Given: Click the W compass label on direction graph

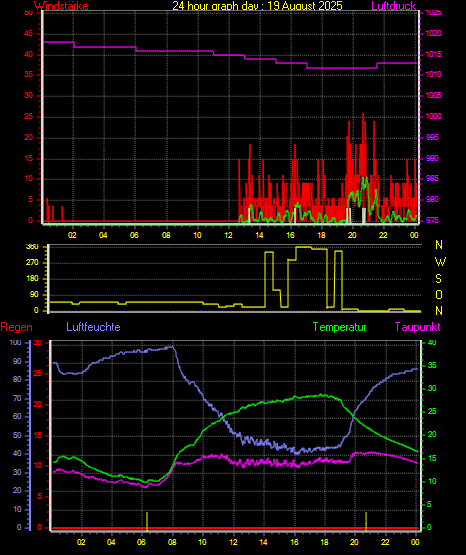Looking at the screenshot, I should (x=440, y=262).
